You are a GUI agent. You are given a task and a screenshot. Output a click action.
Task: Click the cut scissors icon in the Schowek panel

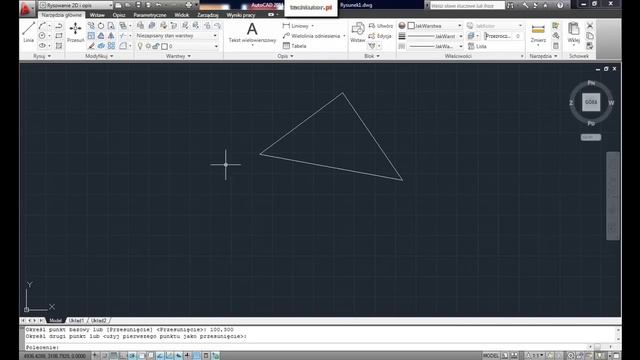590,26
